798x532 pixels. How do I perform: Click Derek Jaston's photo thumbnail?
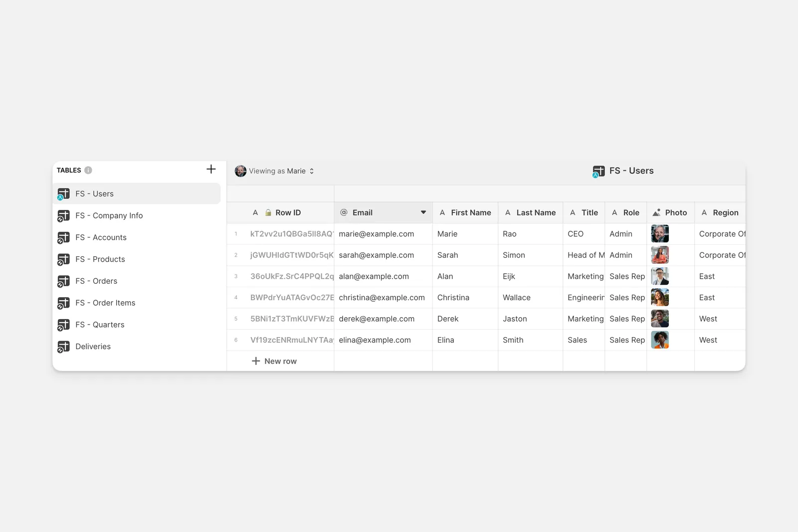pyautogui.click(x=660, y=319)
